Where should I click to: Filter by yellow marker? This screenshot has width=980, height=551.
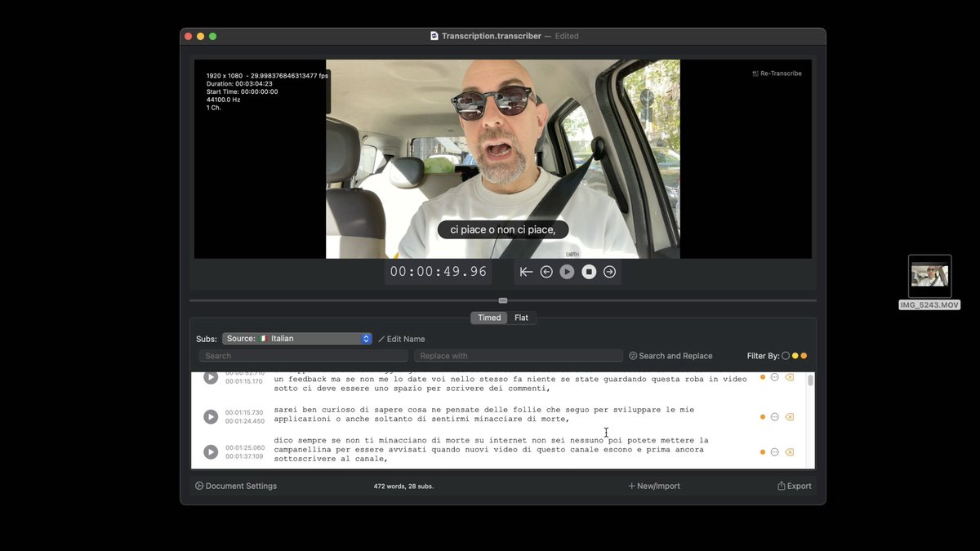795,356
